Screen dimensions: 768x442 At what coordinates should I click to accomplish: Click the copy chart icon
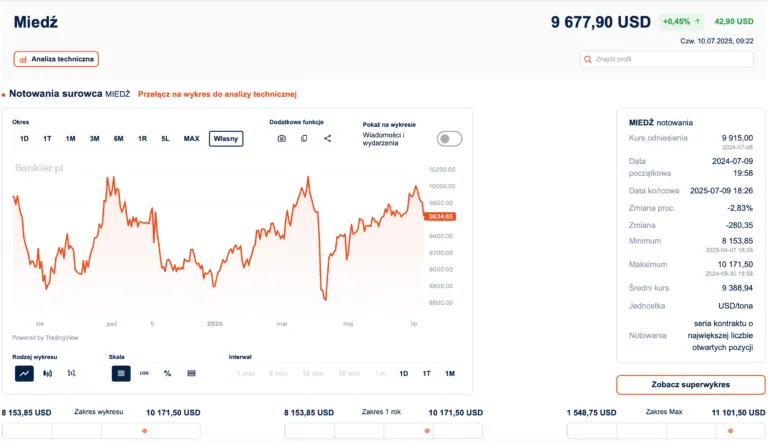(304, 138)
